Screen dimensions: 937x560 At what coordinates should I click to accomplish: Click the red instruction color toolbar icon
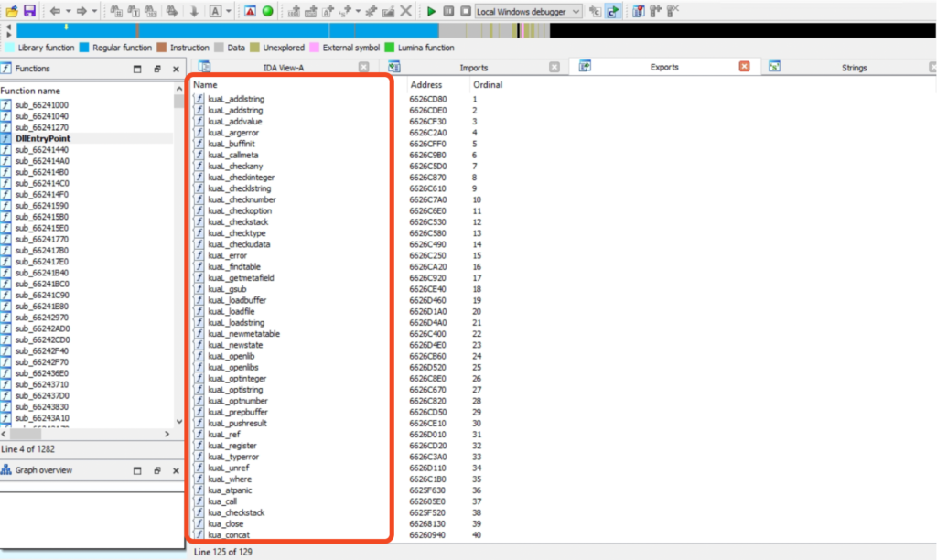[249, 10]
